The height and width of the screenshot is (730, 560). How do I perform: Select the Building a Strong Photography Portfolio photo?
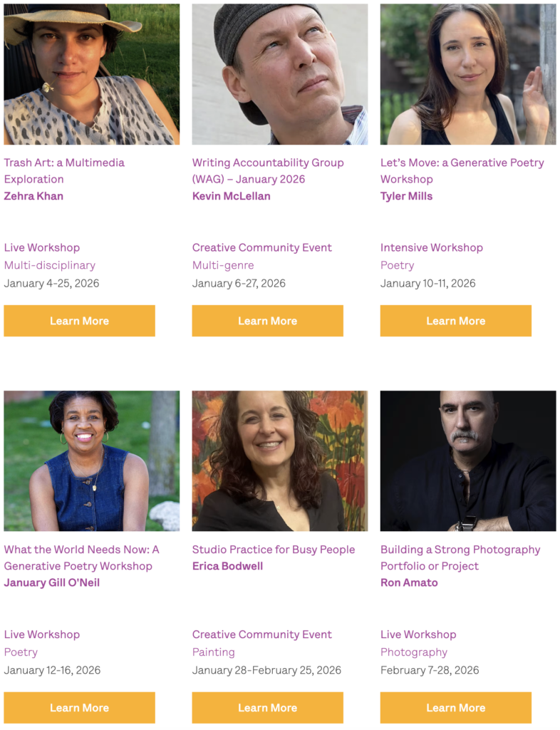click(467, 461)
